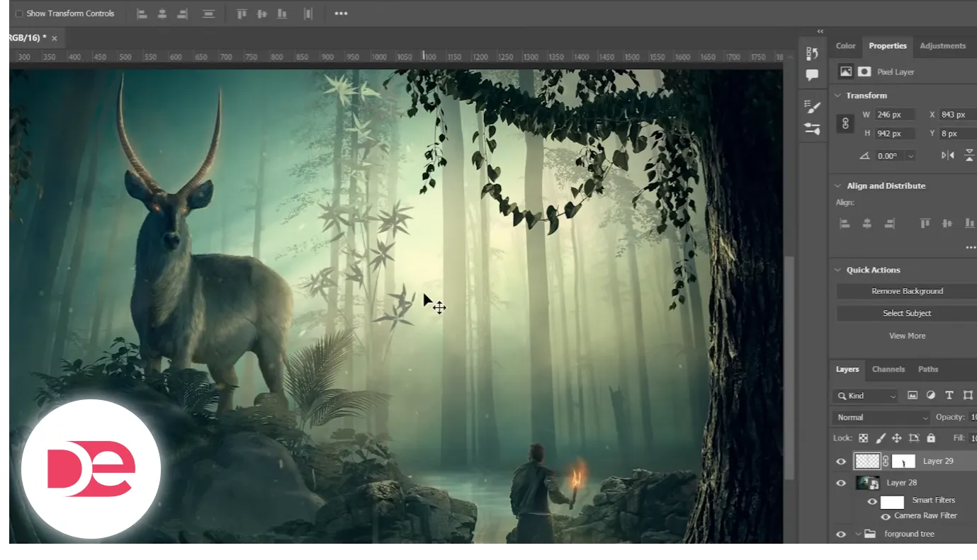The width and height of the screenshot is (977, 560).
Task: Hide Layer 29 visibility eye
Action: pos(841,461)
